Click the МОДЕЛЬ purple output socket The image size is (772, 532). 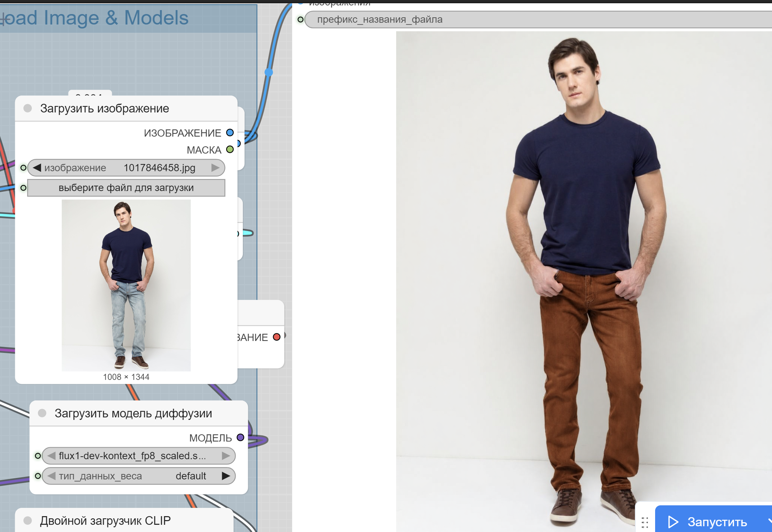[240, 438]
